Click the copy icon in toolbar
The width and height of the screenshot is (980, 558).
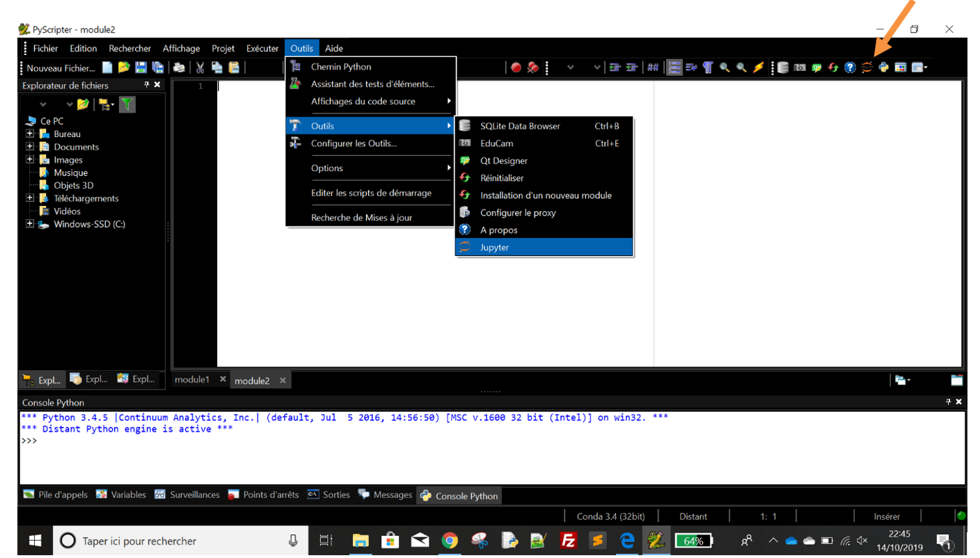point(217,67)
